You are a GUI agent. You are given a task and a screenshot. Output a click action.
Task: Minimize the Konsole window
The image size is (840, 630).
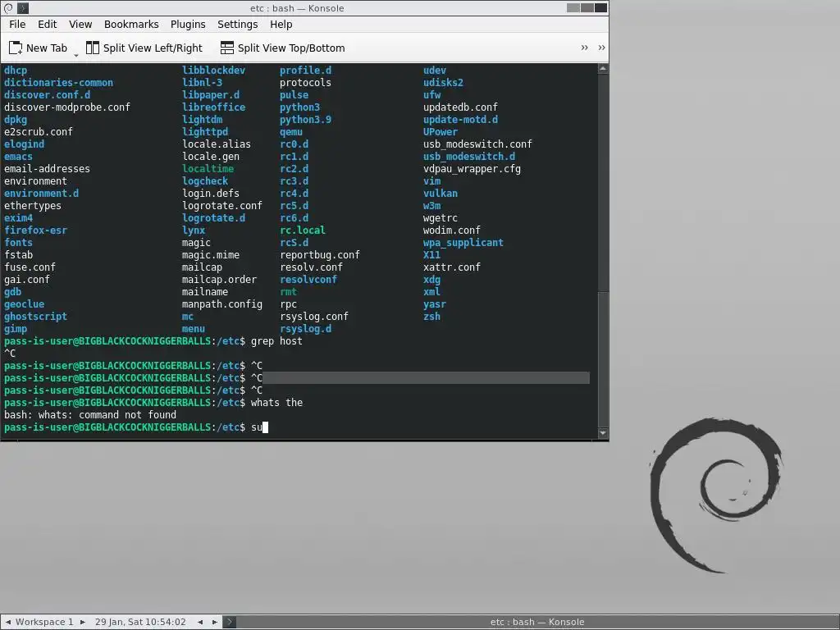coord(573,7)
